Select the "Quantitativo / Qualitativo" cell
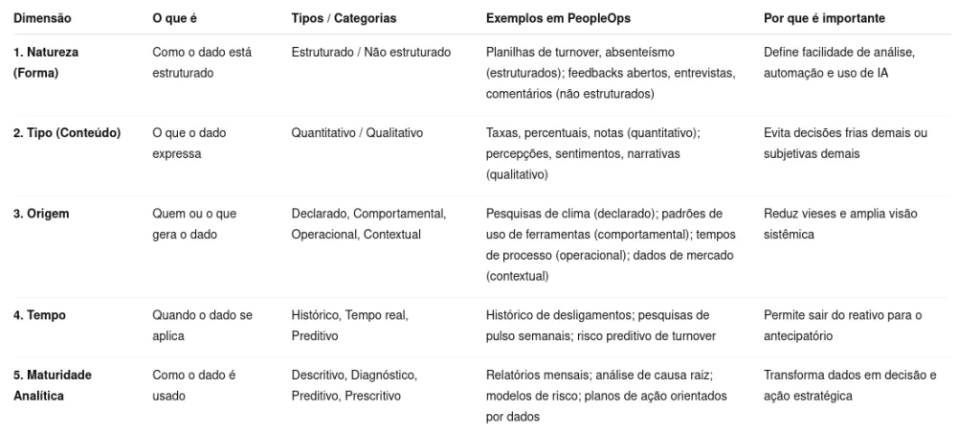 (357, 133)
